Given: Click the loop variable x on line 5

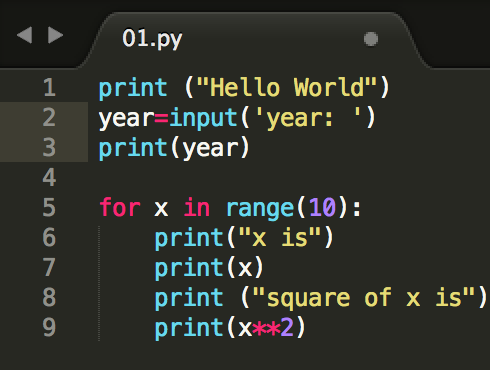Looking at the screenshot, I should [161, 209].
